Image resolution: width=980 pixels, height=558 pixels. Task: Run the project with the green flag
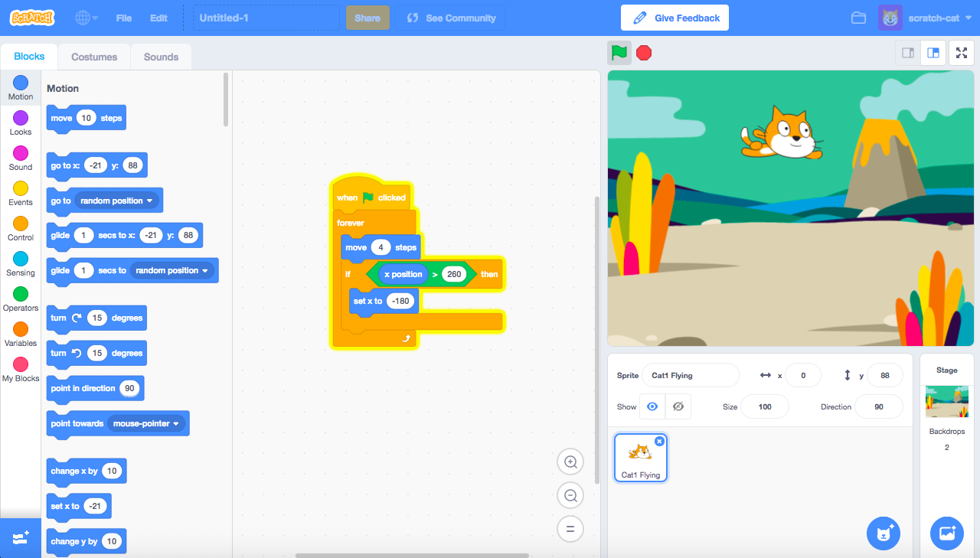619,53
